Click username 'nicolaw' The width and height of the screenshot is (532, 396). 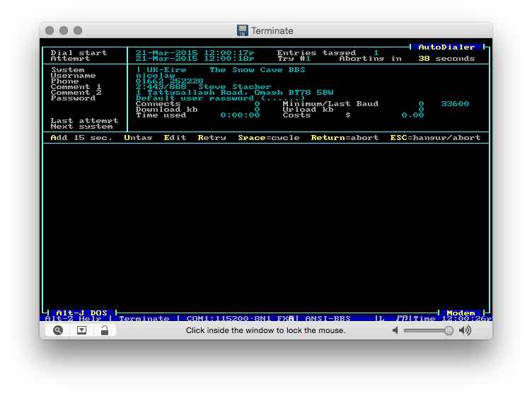tap(155, 76)
